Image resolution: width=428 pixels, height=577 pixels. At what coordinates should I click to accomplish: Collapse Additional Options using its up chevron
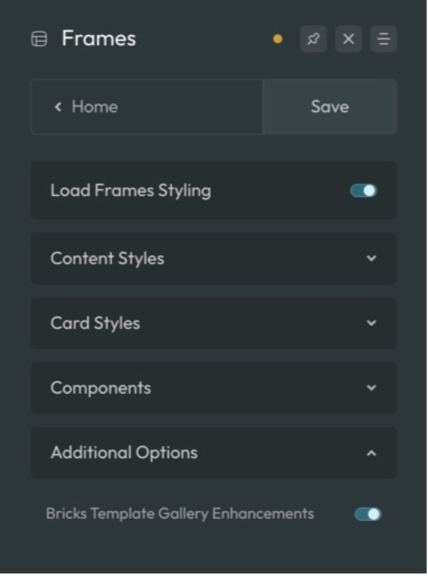point(372,453)
